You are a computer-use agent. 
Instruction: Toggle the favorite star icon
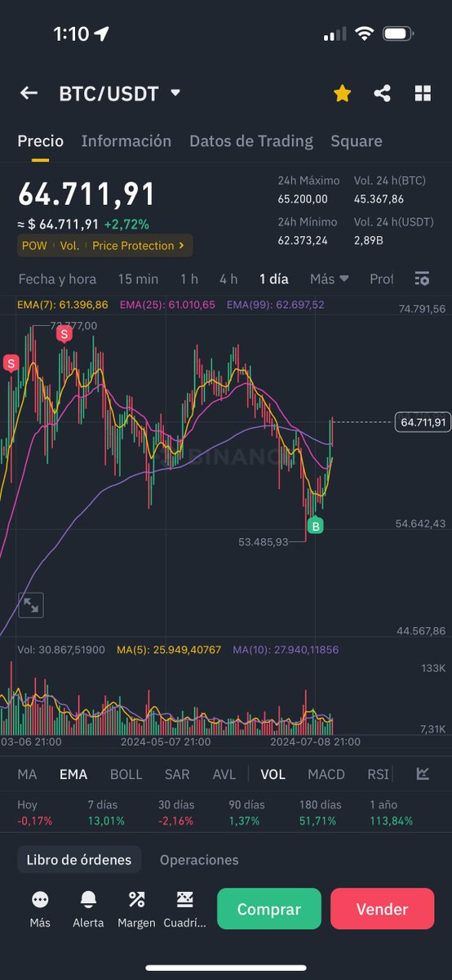point(342,93)
